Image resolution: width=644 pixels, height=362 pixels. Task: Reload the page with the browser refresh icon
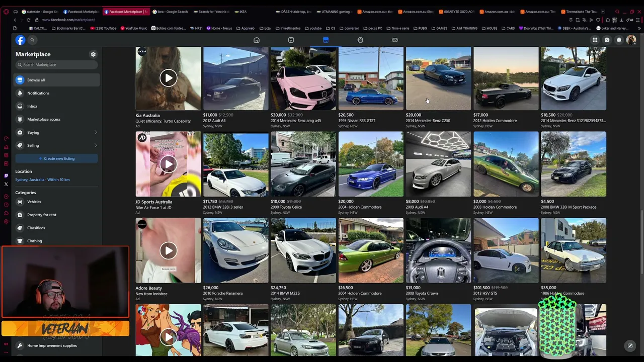[x=28, y=20]
